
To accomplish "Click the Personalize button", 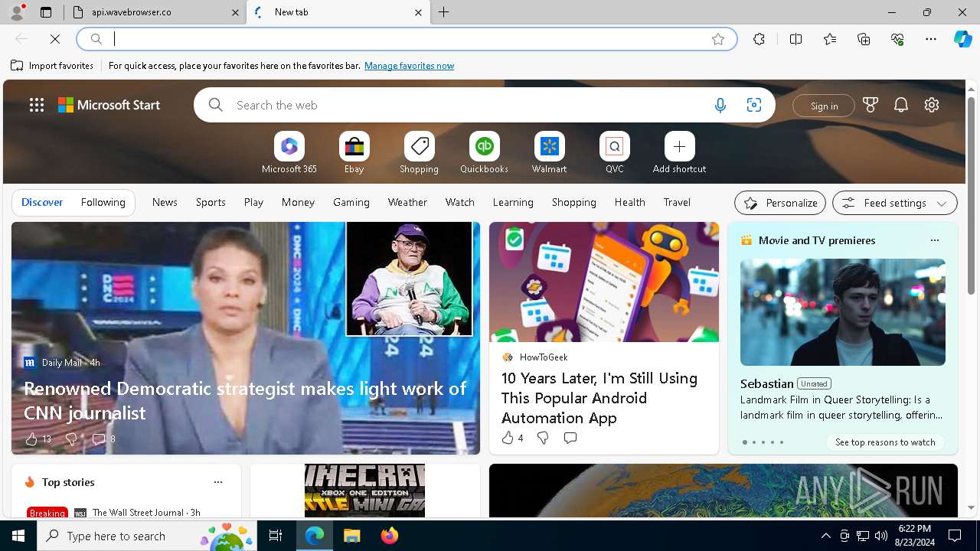I will (x=780, y=203).
